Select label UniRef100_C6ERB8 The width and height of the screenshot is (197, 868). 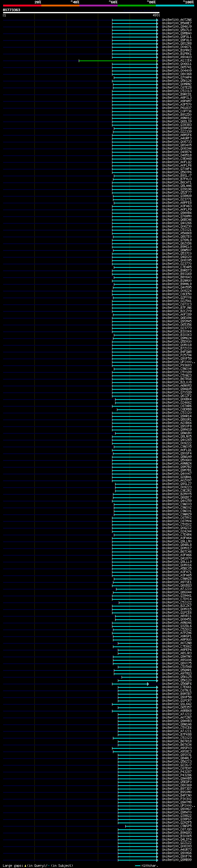(176, 410)
